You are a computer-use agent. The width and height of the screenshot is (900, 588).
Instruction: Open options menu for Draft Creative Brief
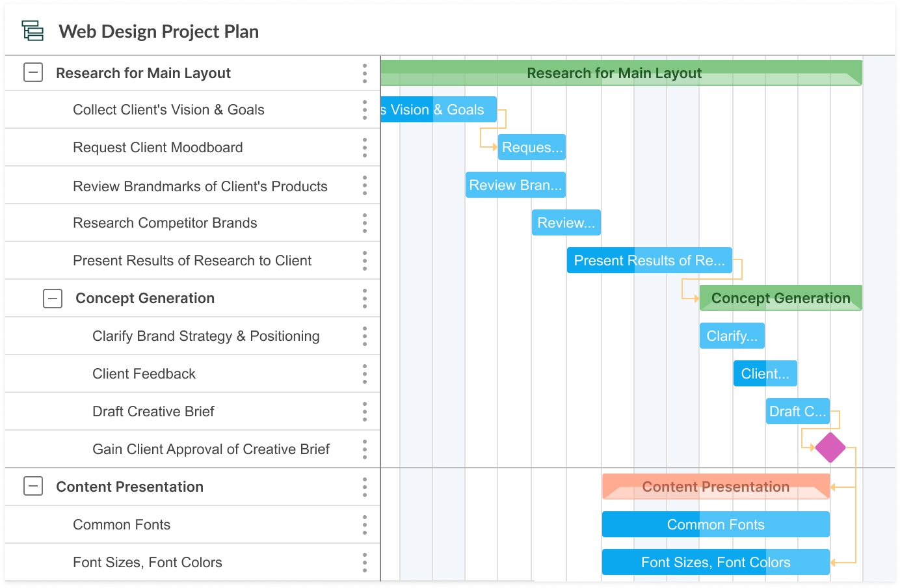coord(365,411)
